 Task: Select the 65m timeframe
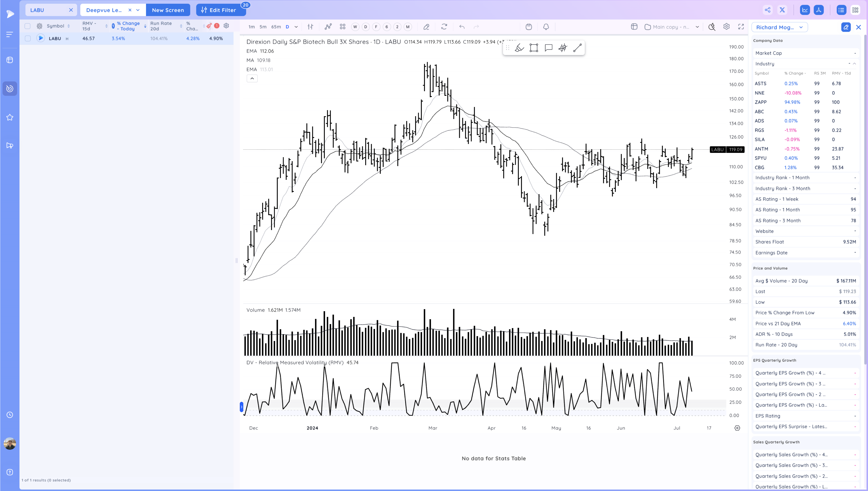point(276,27)
